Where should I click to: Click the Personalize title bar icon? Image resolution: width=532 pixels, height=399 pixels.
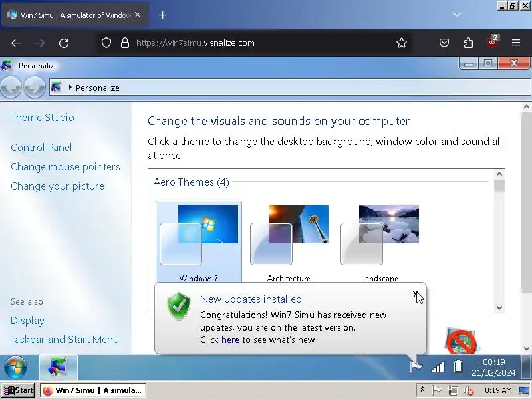7,65
